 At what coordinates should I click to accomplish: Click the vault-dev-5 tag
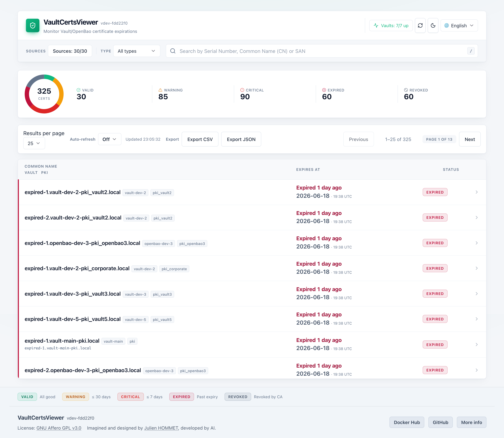pyautogui.click(x=135, y=319)
